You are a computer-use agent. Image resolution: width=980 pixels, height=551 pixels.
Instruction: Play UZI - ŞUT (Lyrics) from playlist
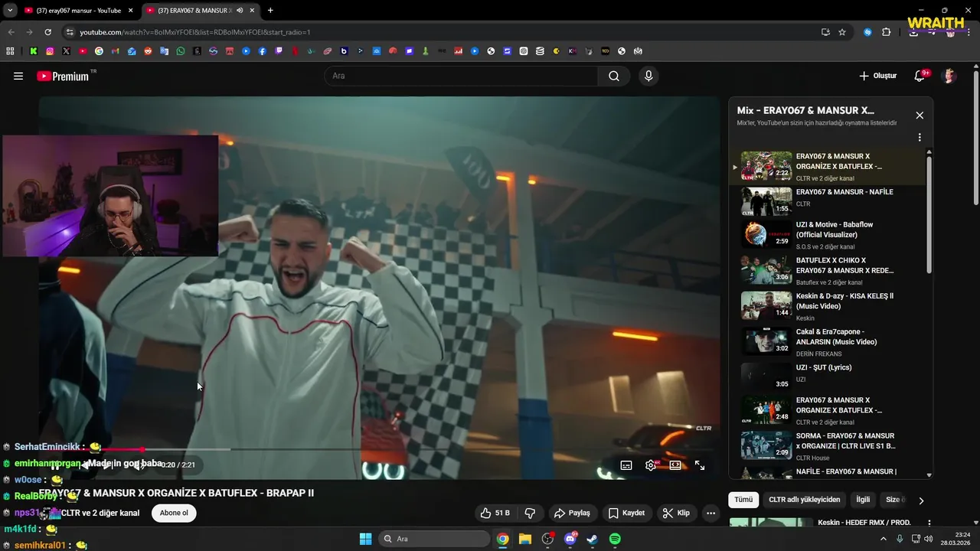pos(830,375)
